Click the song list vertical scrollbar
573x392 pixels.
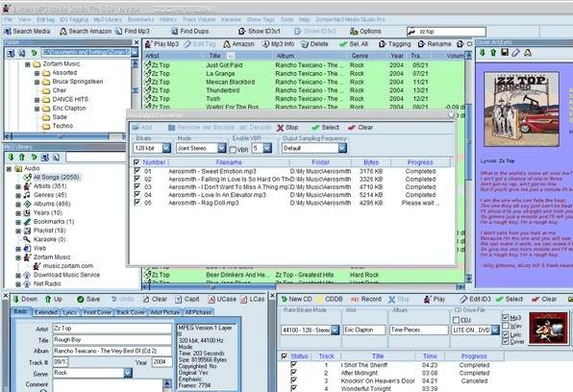468,166
